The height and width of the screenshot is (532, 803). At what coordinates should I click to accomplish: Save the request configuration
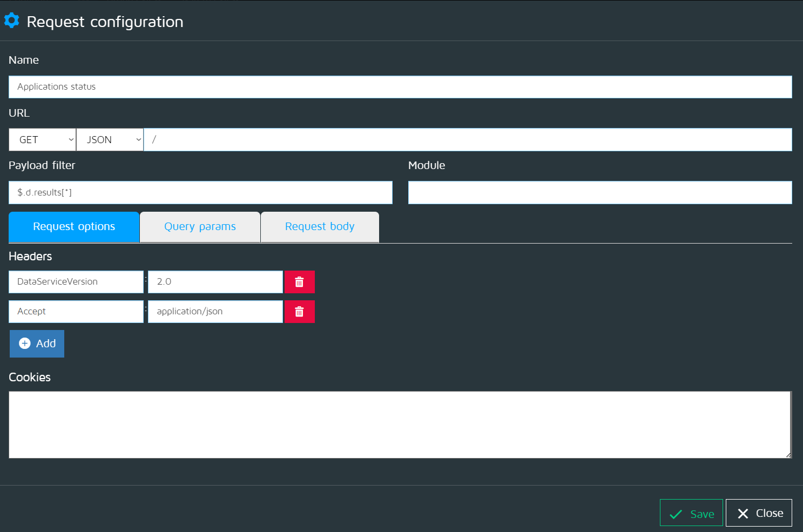[x=691, y=513]
